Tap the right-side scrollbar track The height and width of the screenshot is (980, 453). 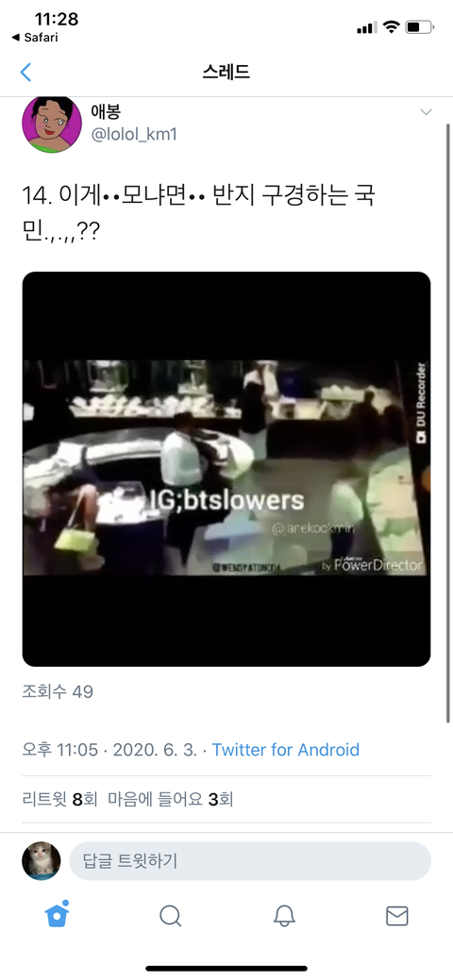click(x=448, y=423)
